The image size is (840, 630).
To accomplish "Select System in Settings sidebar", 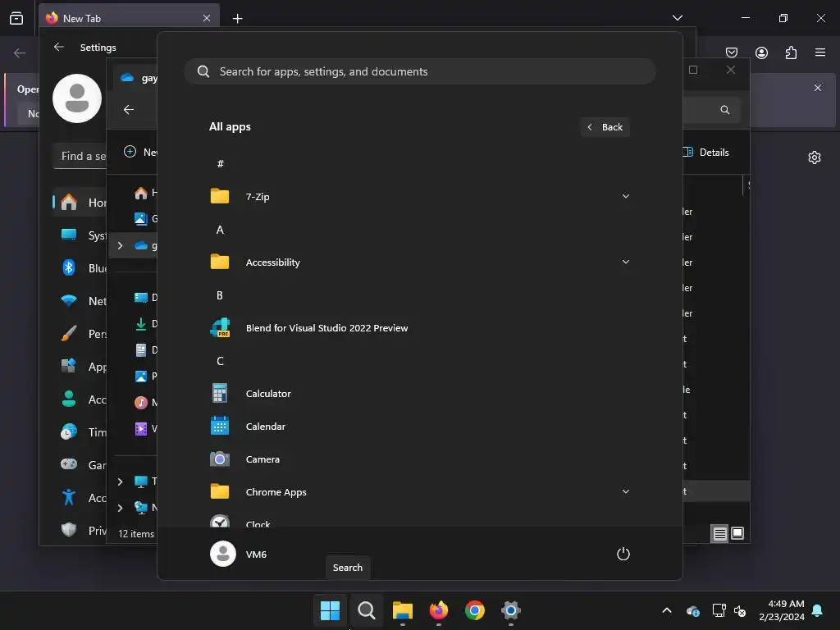I will coord(80,235).
